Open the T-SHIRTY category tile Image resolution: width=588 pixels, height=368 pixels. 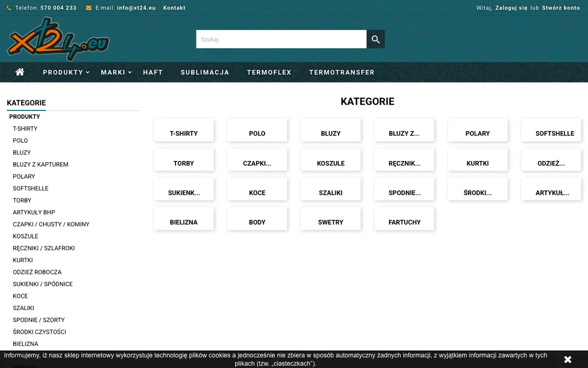point(184,130)
